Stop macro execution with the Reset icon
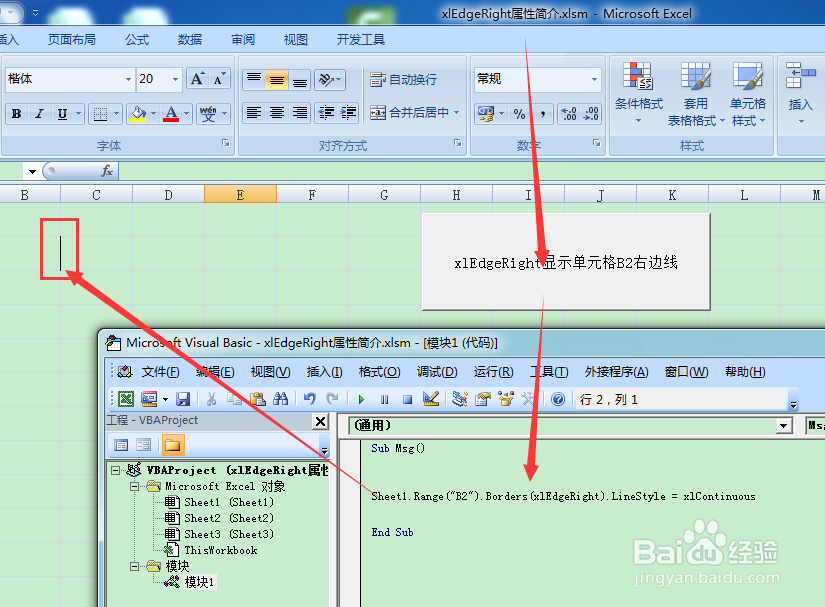 click(405, 398)
